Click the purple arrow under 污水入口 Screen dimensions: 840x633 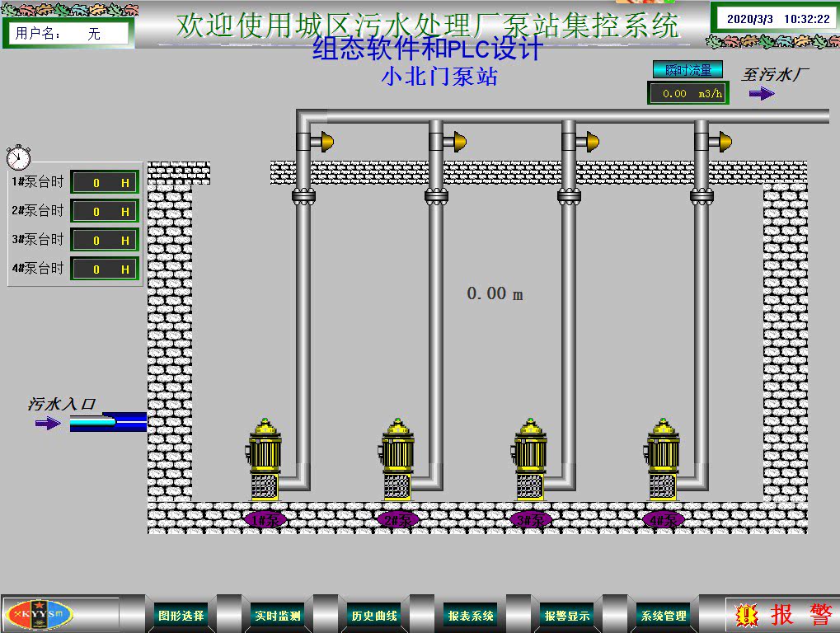coord(48,424)
